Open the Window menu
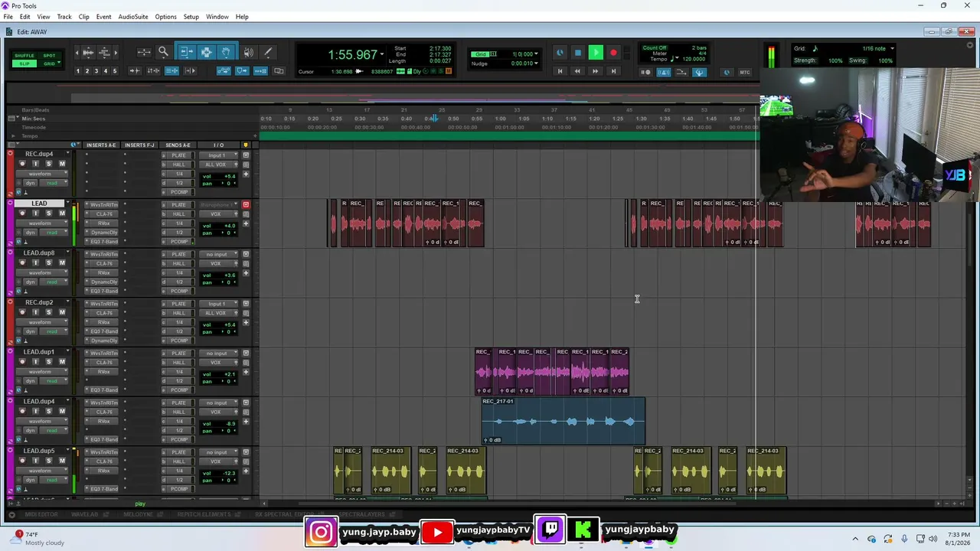The width and height of the screenshot is (980, 551). pyautogui.click(x=217, y=17)
